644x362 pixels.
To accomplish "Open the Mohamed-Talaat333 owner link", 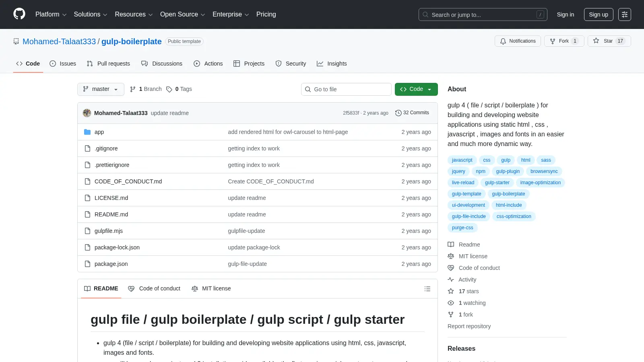I will (x=59, y=41).
